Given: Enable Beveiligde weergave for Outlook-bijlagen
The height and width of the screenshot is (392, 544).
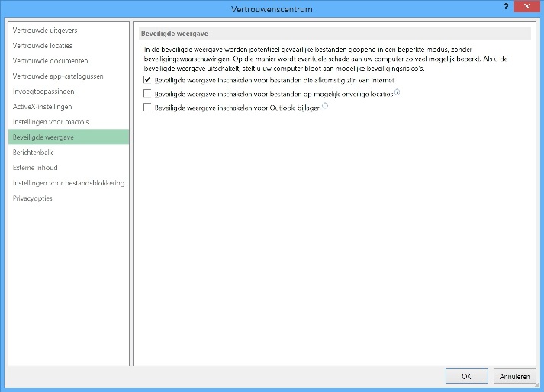Looking at the screenshot, I should [x=148, y=108].
